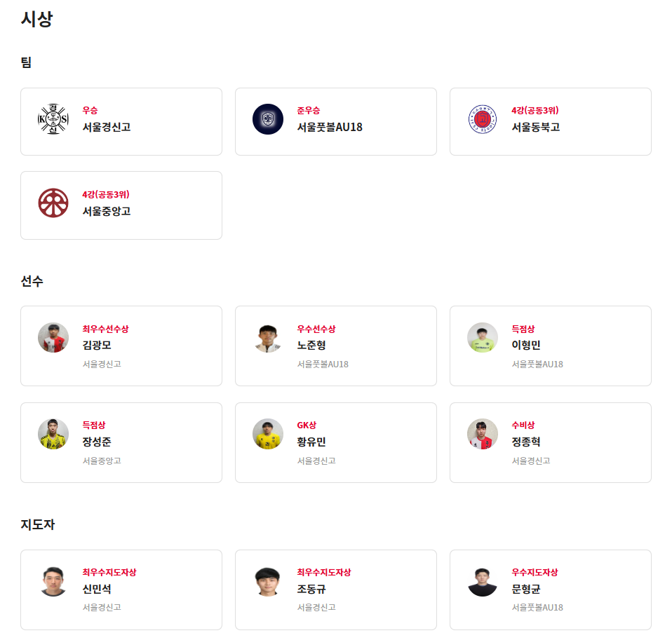Click the 서울경신고 team emblem

click(x=53, y=119)
